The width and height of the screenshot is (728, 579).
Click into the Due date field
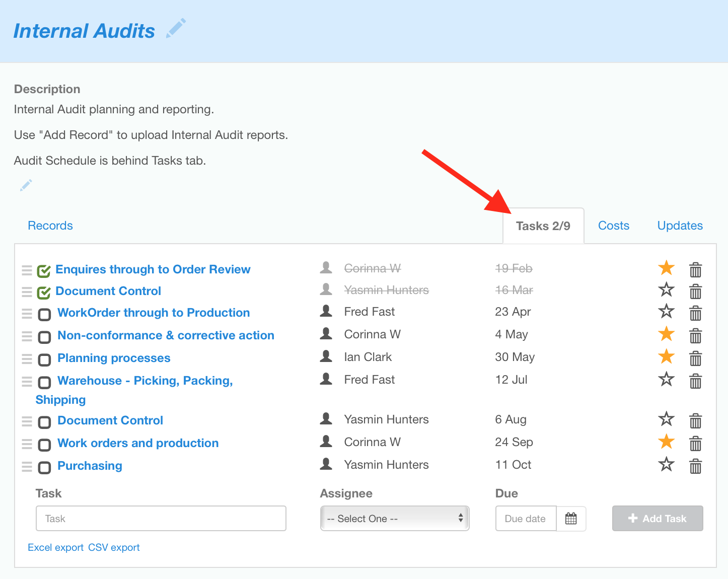pos(526,519)
